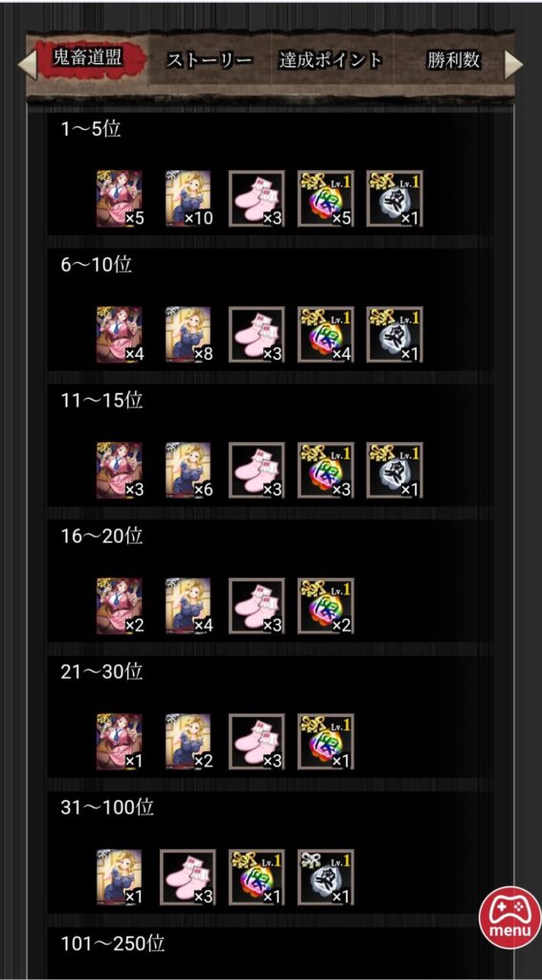Select the 達成ポイント tab
The width and height of the screenshot is (542, 980).
point(330,60)
